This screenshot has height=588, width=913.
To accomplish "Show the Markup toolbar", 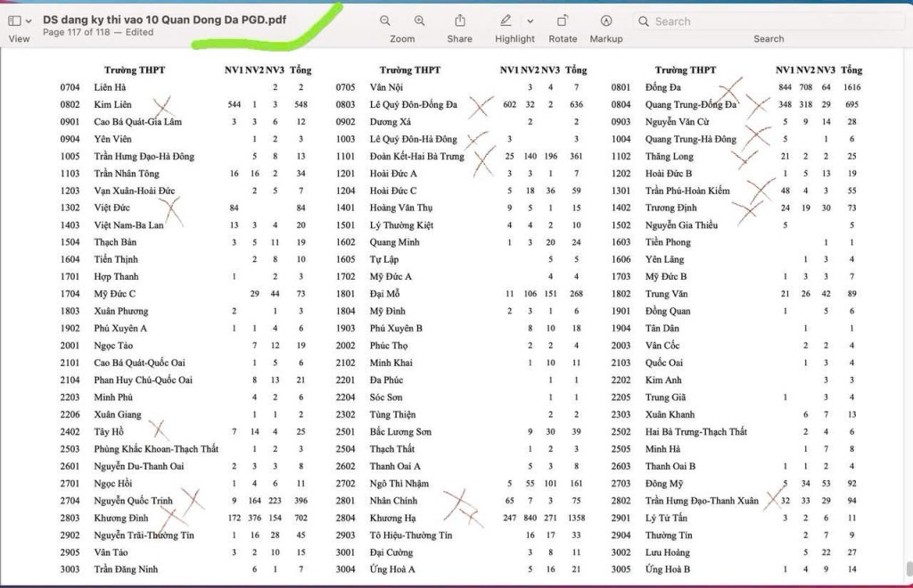I will click(x=606, y=21).
